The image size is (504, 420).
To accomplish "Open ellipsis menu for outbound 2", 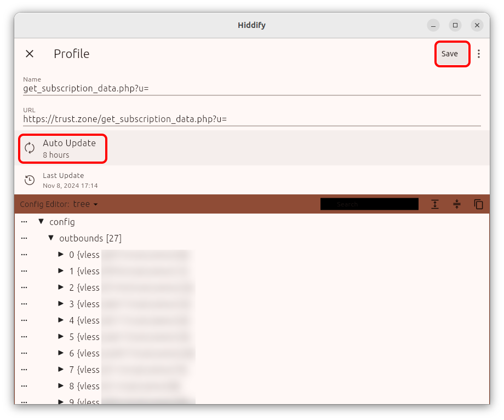I will (x=24, y=287).
